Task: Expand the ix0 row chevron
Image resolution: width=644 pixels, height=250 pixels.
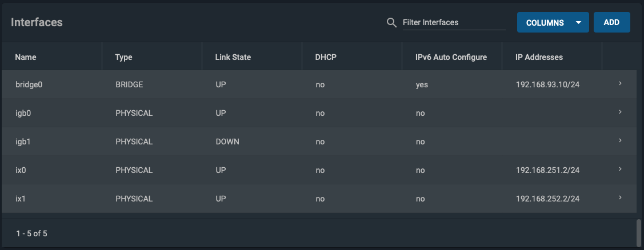Action: click(620, 169)
